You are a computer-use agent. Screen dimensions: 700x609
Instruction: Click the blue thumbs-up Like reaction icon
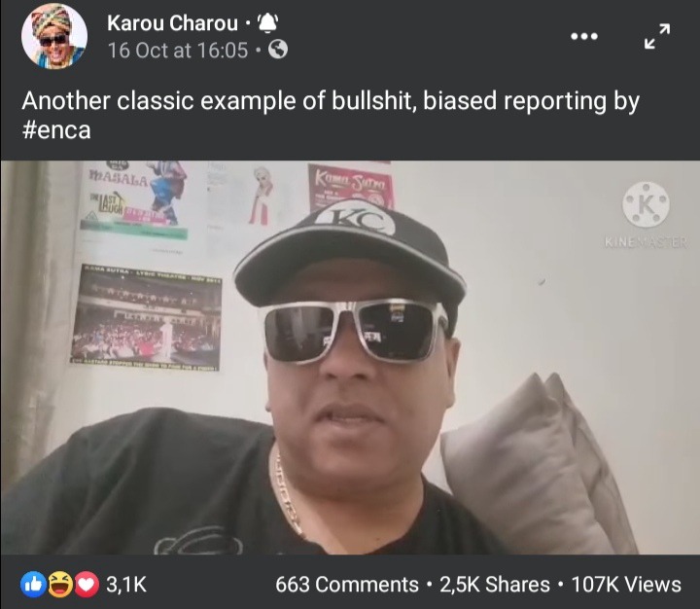33,585
